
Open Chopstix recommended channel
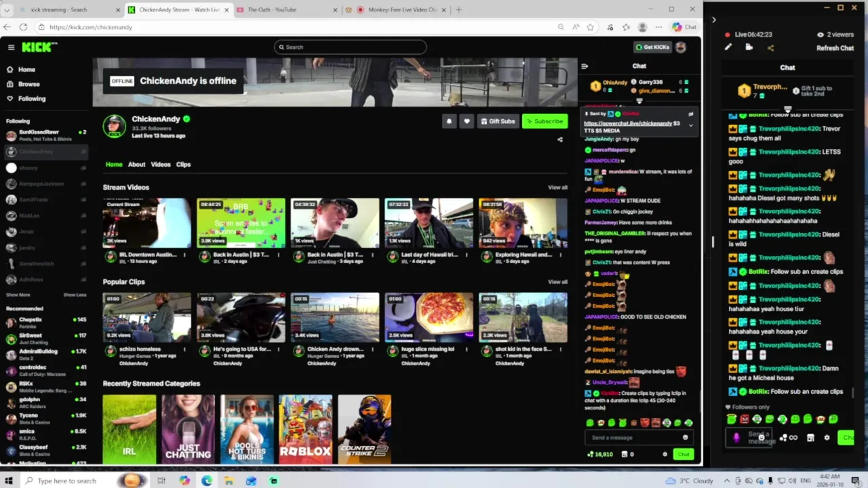[46, 323]
